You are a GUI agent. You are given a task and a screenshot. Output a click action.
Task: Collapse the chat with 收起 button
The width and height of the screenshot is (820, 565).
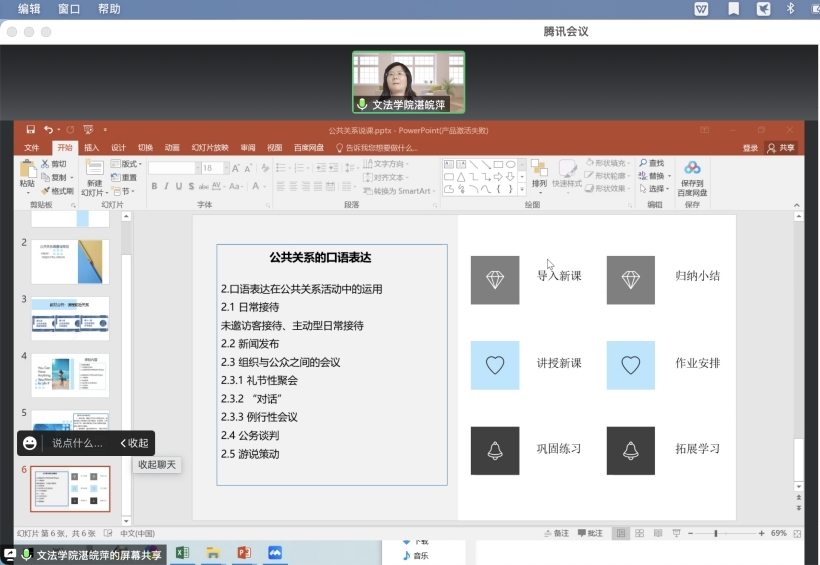134,443
